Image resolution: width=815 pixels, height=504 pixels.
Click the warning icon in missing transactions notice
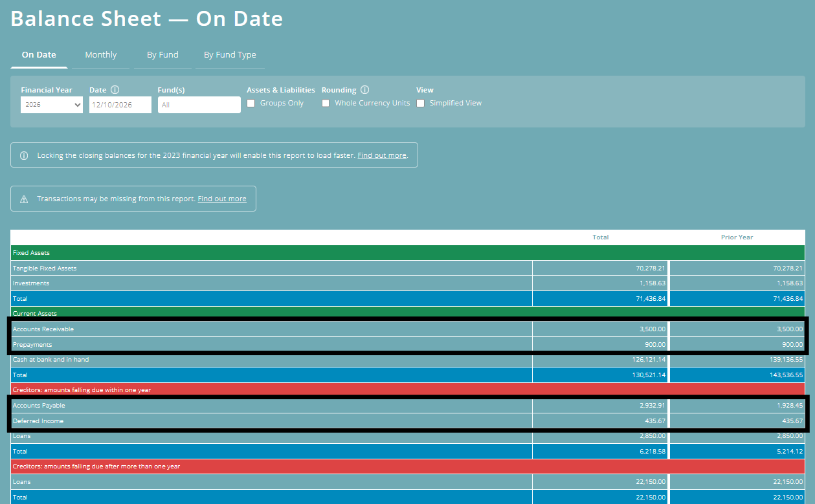click(24, 199)
